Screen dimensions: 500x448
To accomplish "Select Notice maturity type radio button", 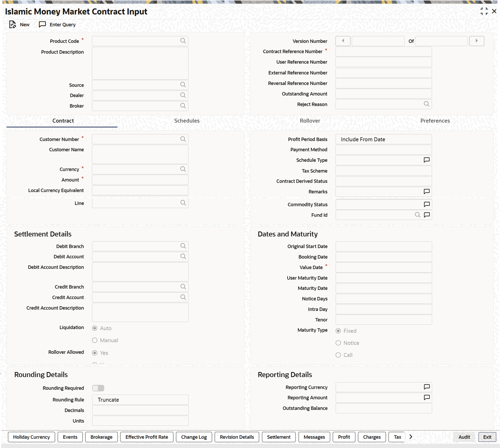I will (x=338, y=343).
